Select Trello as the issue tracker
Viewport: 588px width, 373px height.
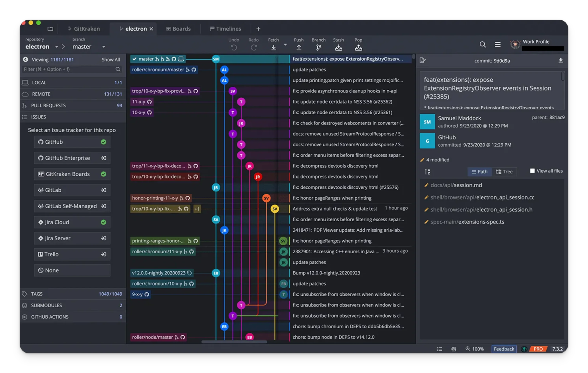(x=72, y=254)
